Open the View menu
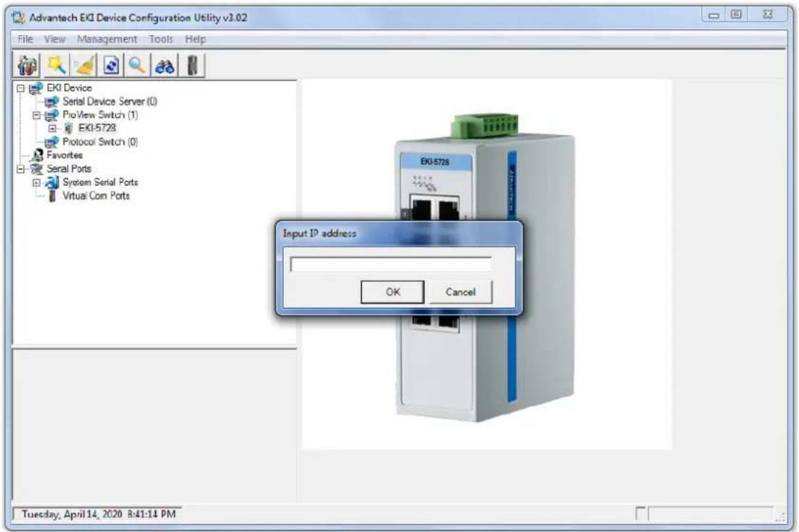The width and height of the screenshot is (799, 532). click(x=54, y=39)
